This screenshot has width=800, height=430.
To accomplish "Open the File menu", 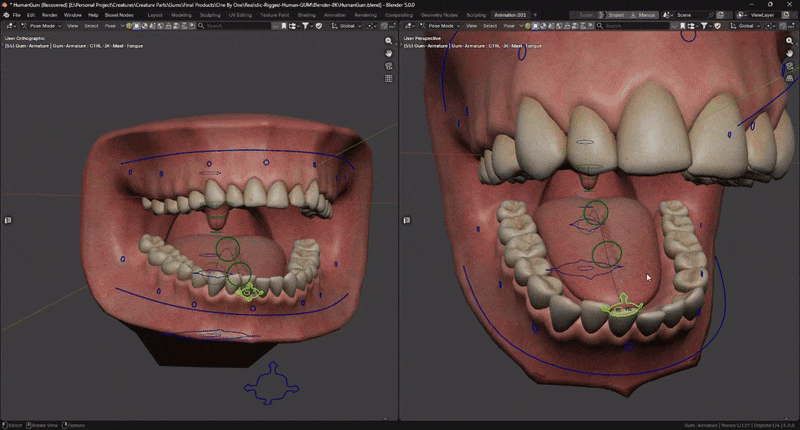I will point(17,15).
